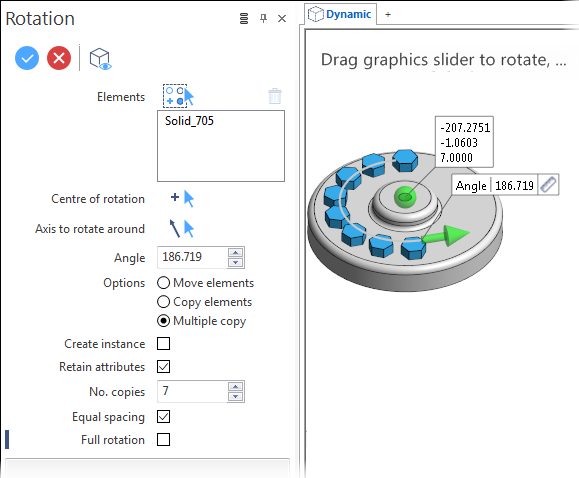Image resolution: width=579 pixels, height=478 pixels.
Task: Uncheck Retain attributes
Action: (163, 367)
